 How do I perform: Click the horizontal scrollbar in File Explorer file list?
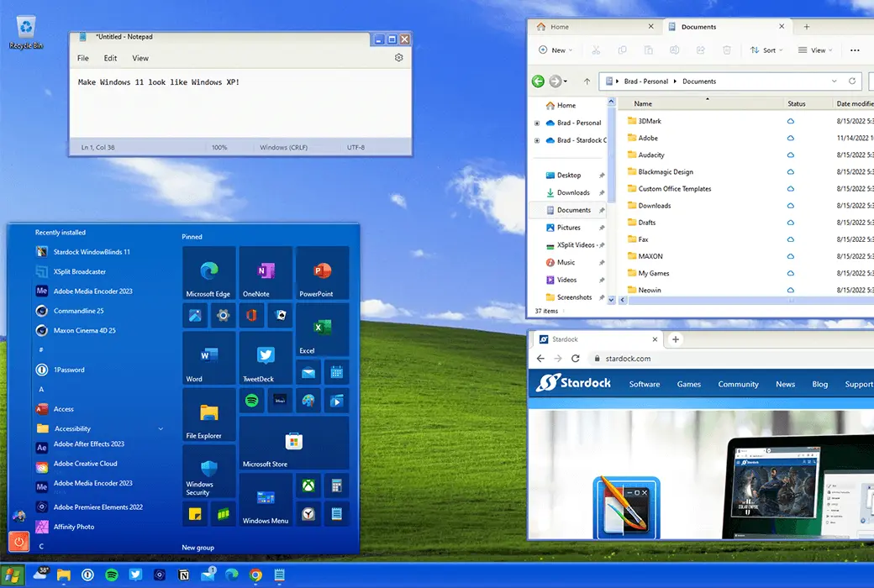click(x=750, y=300)
